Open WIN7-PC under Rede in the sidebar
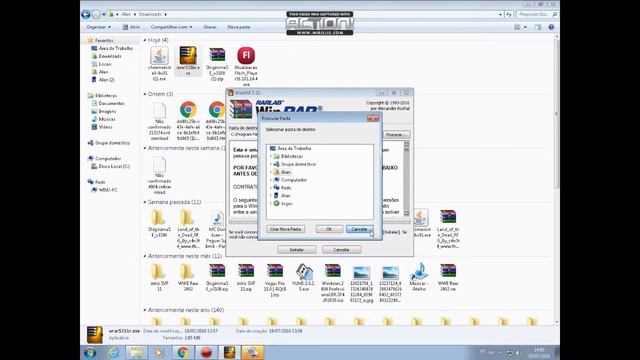This screenshot has height=360, width=640. click(x=104, y=190)
